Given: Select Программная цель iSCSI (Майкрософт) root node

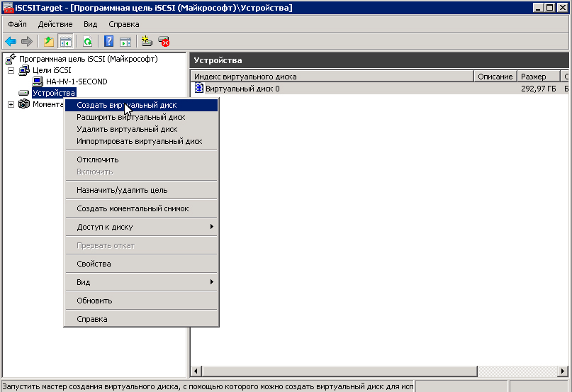Looking at the screenshot, I should 89,59.
